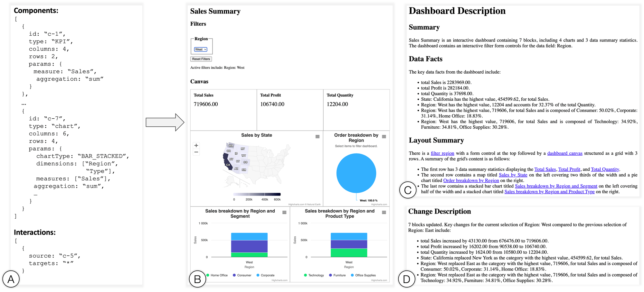Open the dashboard canvas link in Layout Summary

point(564,153)
